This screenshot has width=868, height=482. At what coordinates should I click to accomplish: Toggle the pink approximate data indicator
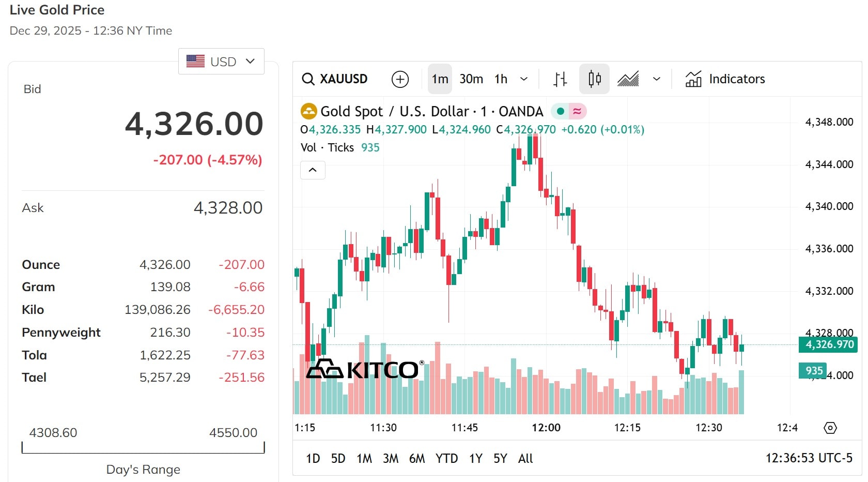pyautogui.click(x=577, y=111)
